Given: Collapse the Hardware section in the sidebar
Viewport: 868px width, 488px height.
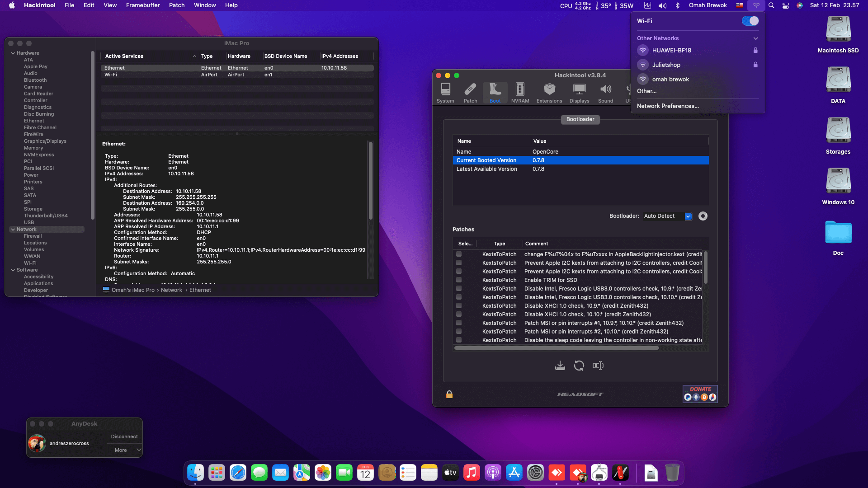Looking at the screenshot, I should point(13,53).
